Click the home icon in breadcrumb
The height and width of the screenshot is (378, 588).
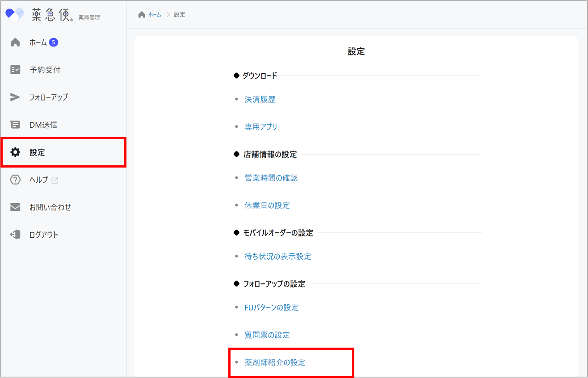[142, 15]
